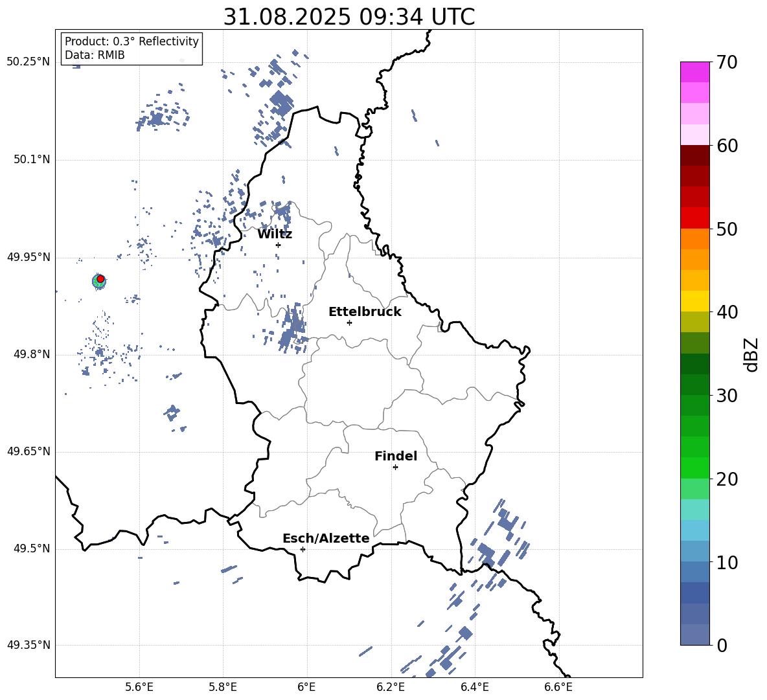The image size is (767, 700).
Task: Click the 49.65°N latitude label
Action: [x=29, y=451]
